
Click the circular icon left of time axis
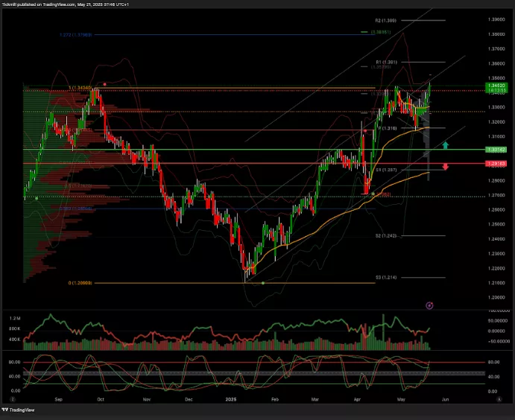click(x=13, y=399)
